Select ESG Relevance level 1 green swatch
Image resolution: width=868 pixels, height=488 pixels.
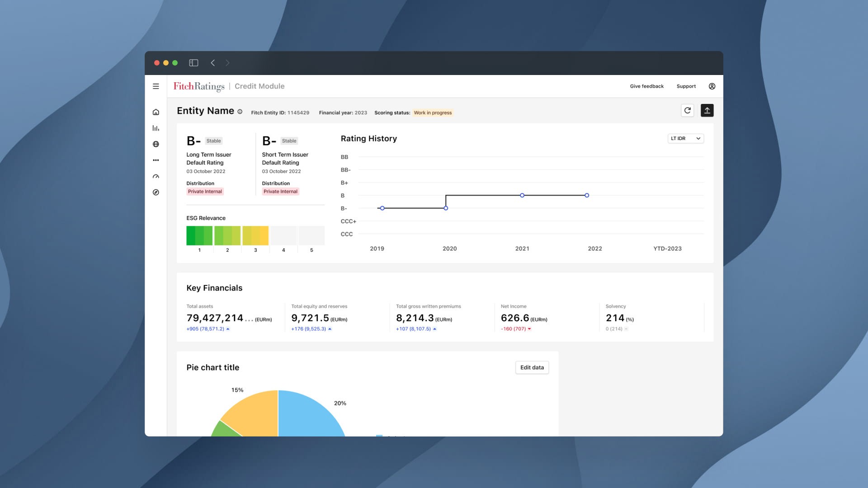(x=199, y=236)
